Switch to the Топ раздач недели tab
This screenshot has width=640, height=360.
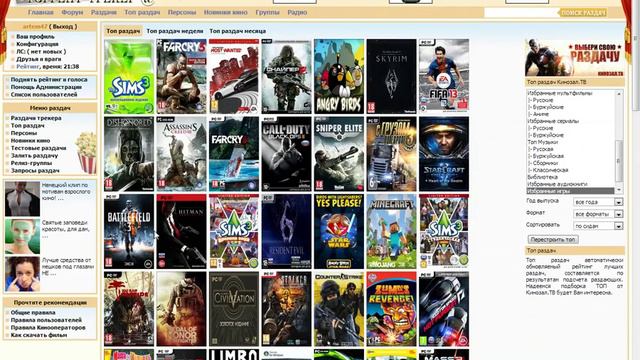[x=175, y=31]
